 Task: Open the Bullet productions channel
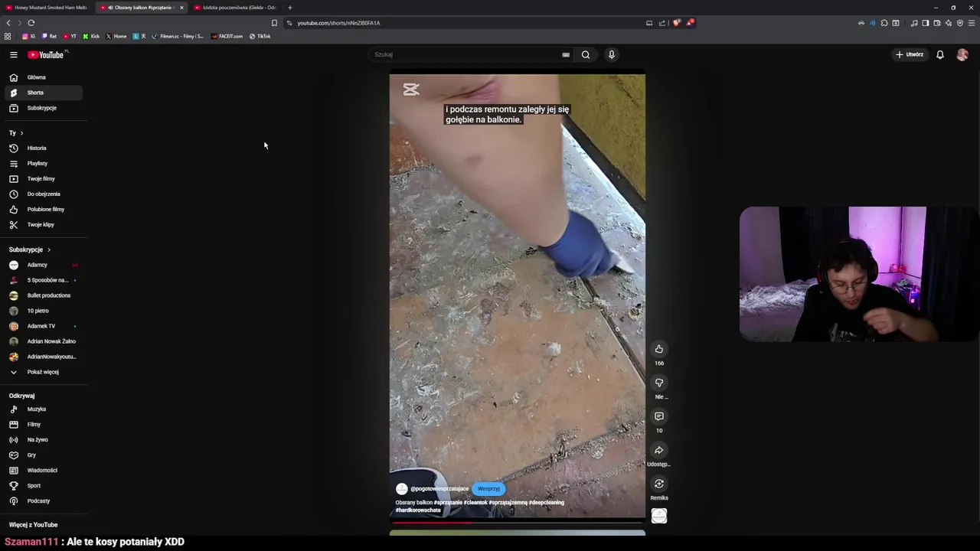point(44,295)
